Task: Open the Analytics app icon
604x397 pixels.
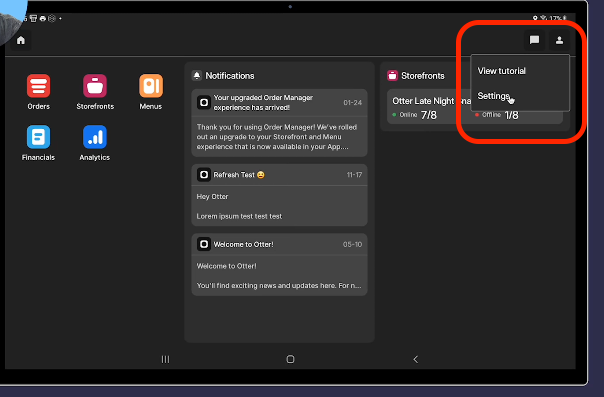Action: pos(95,137)
